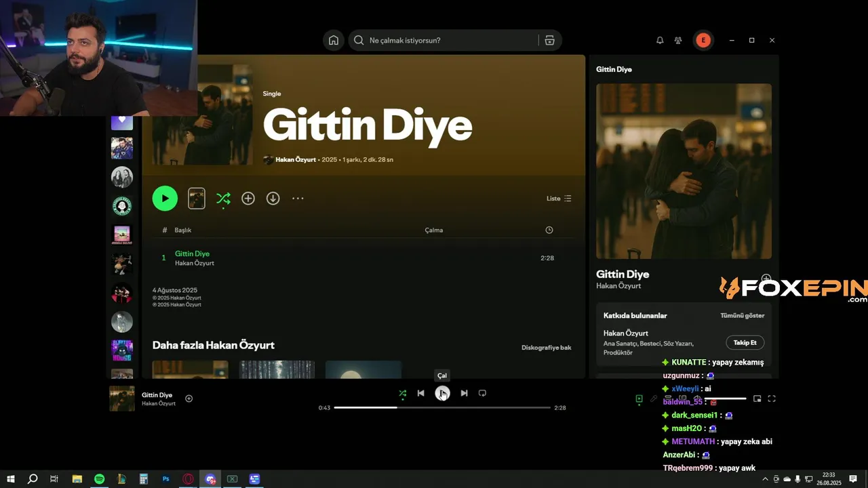Open Task View on the taskbar

point(54,479)
